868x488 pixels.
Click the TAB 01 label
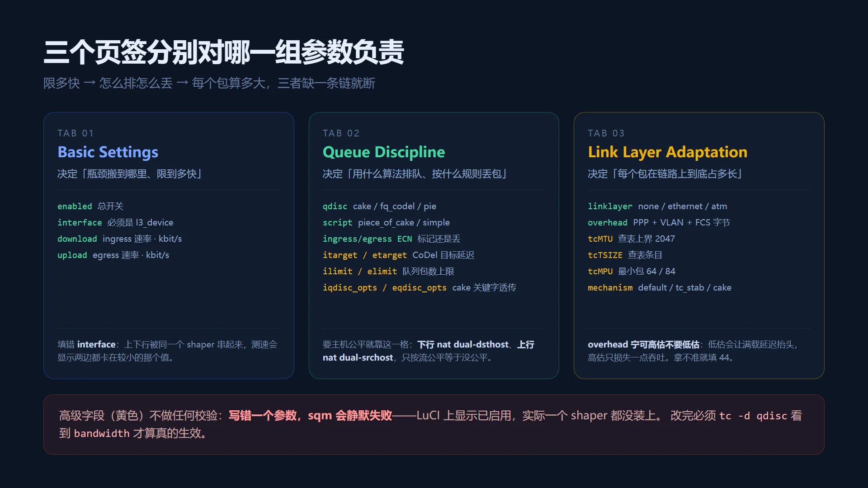[75, 133]
